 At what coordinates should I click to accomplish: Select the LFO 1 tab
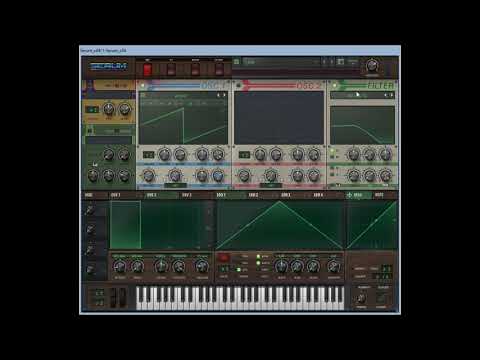tap(221, 195)
